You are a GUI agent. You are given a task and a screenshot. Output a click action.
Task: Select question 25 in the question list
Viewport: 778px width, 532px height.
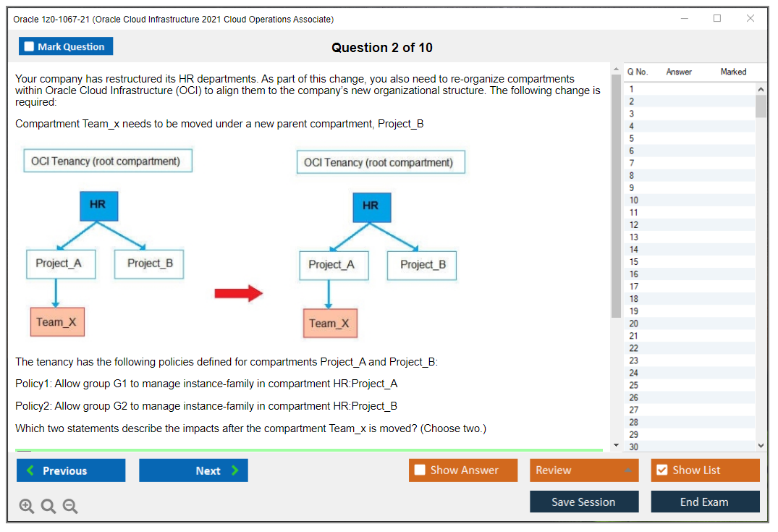click(634, 385)
